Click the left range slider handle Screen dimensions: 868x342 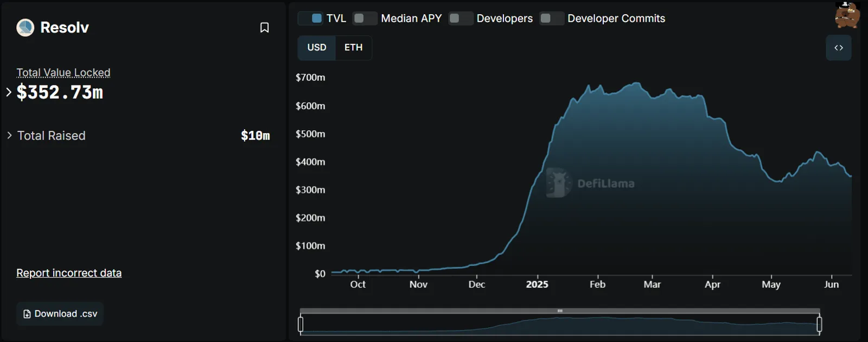pyautogui.click(x=301, y=325)
